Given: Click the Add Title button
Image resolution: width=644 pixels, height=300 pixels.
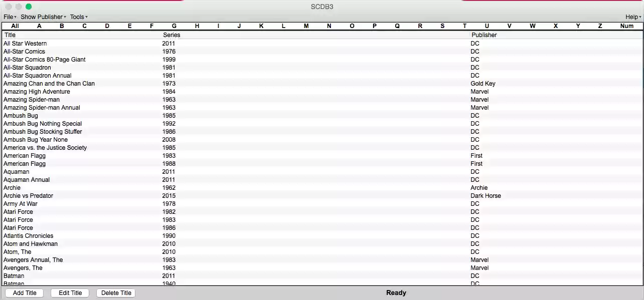Looking at the screenshot, I should pos(25,293).
